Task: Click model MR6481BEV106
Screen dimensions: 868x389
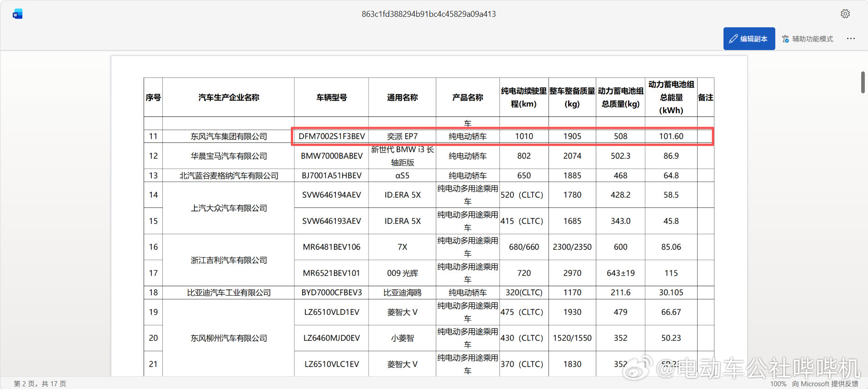Action: [x=332, y=247]
